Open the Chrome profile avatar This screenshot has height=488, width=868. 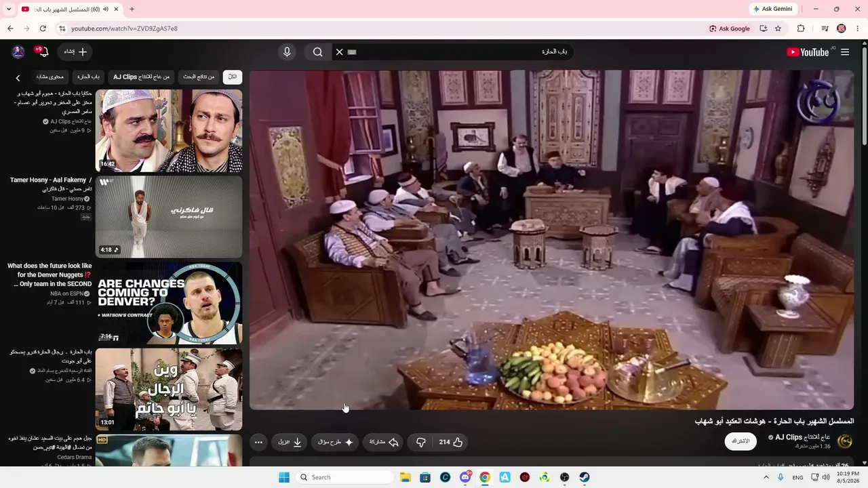click(x=842, y=28)
